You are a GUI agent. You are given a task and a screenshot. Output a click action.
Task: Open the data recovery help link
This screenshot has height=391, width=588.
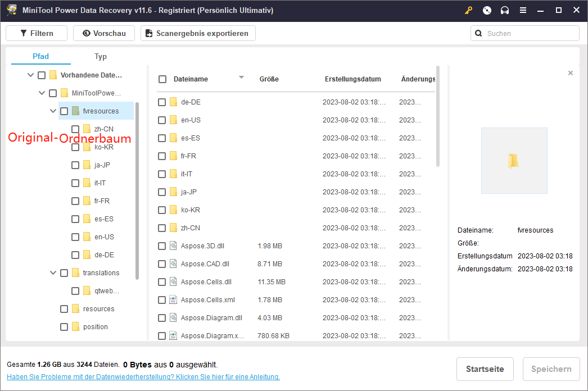click(x=143, y=377)
